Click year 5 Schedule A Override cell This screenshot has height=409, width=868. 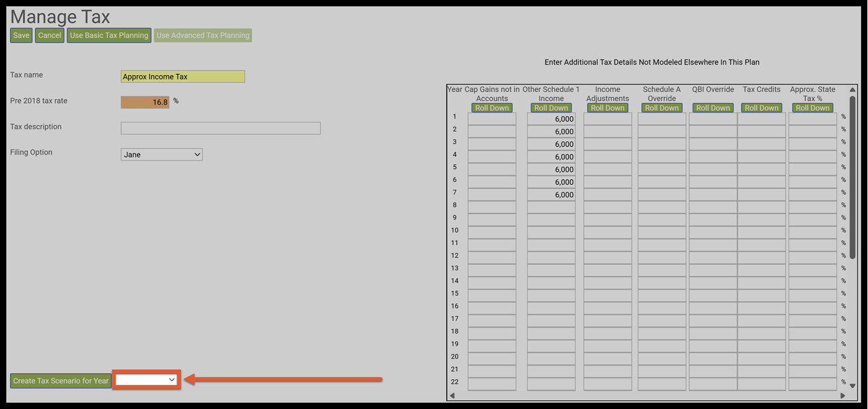pyautogui.click(x=662, y=169)
